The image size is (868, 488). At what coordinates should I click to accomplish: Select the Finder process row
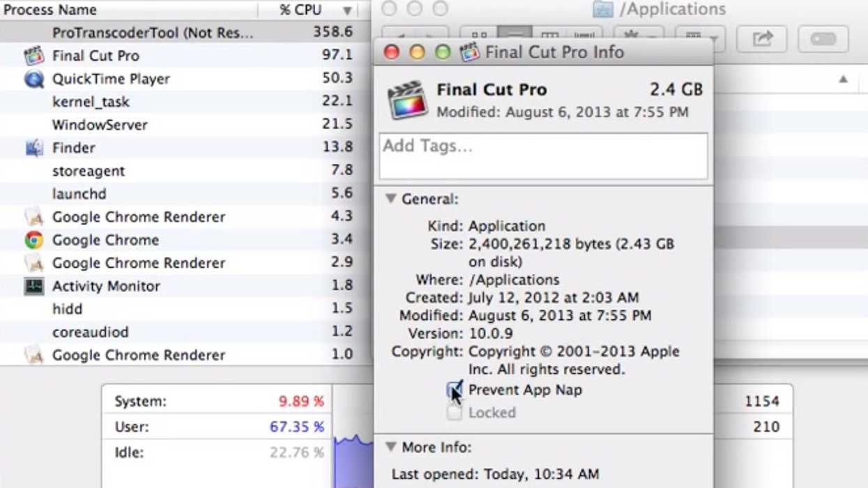coord(185,148)
